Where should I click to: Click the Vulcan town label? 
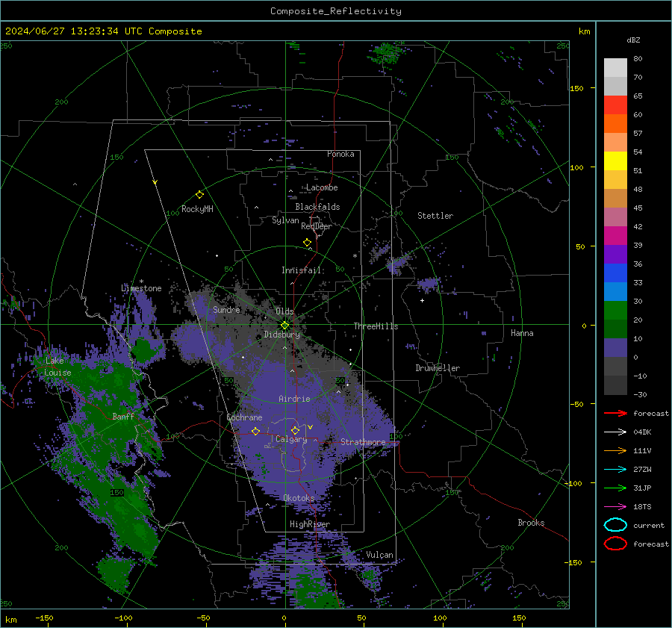(380, 555)
